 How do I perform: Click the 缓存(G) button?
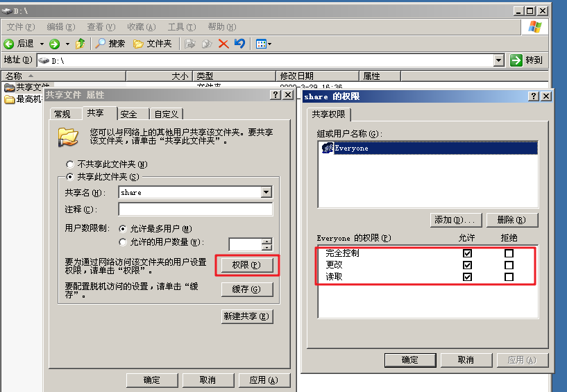pos(246,289)
